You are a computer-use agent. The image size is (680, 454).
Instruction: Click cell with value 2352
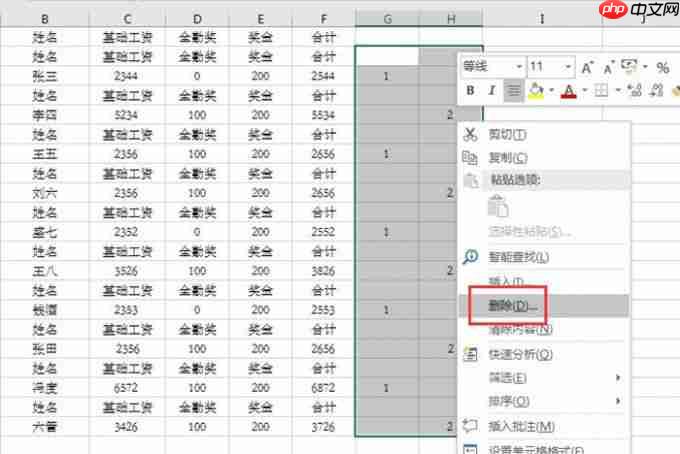(127, 232)
